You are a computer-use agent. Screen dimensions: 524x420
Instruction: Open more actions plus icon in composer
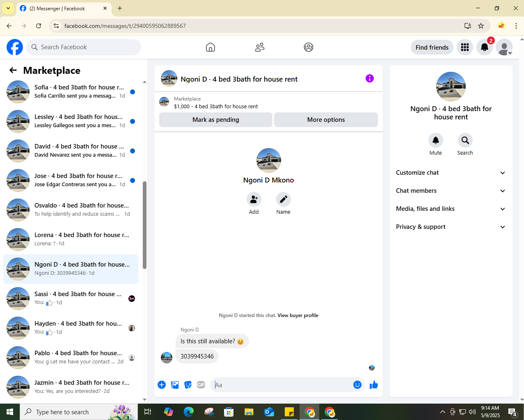pos(162,385)
